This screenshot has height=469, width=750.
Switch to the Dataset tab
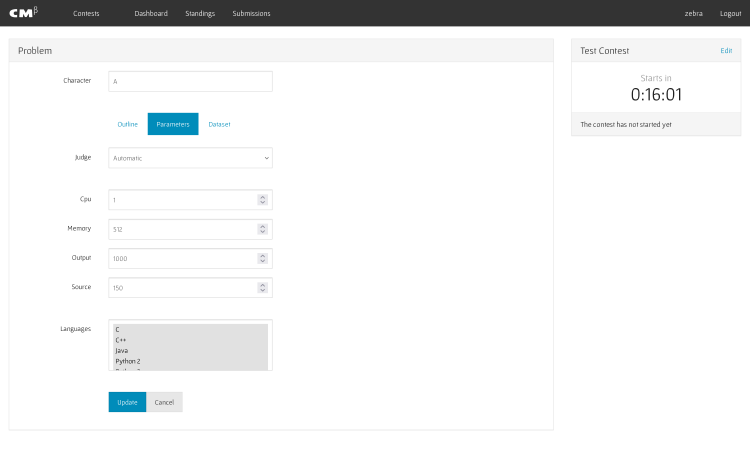coord(219,124)
